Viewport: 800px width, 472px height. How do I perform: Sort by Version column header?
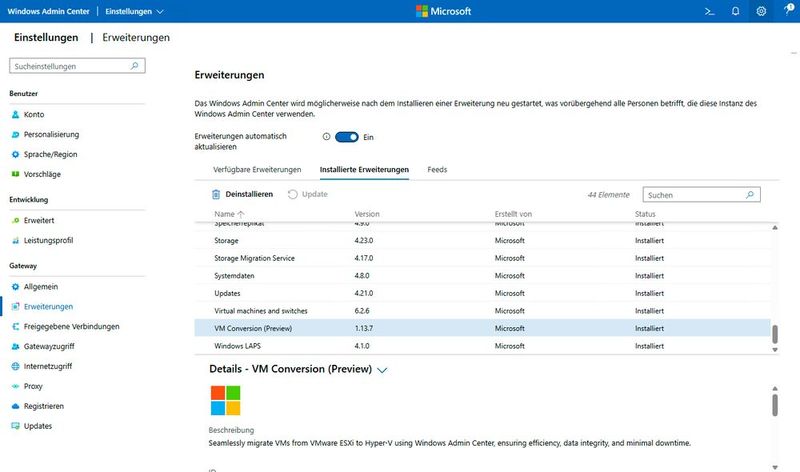pos(367,214)
